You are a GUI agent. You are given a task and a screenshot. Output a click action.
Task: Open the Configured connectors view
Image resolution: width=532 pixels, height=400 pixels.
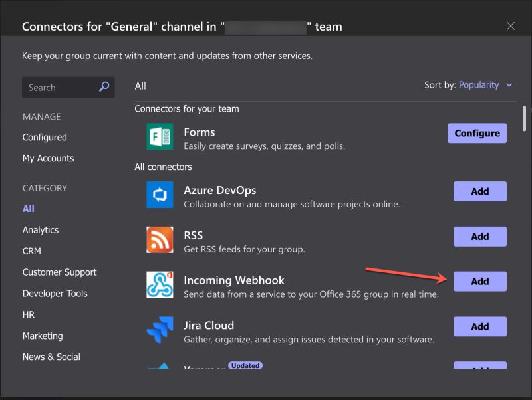(45, 137)
